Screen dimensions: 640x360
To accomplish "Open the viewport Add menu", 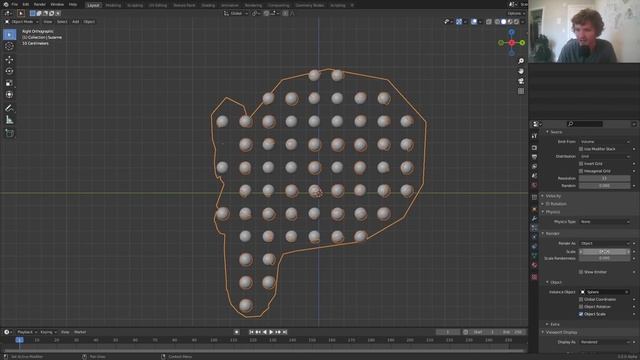I will click(76, 22).
